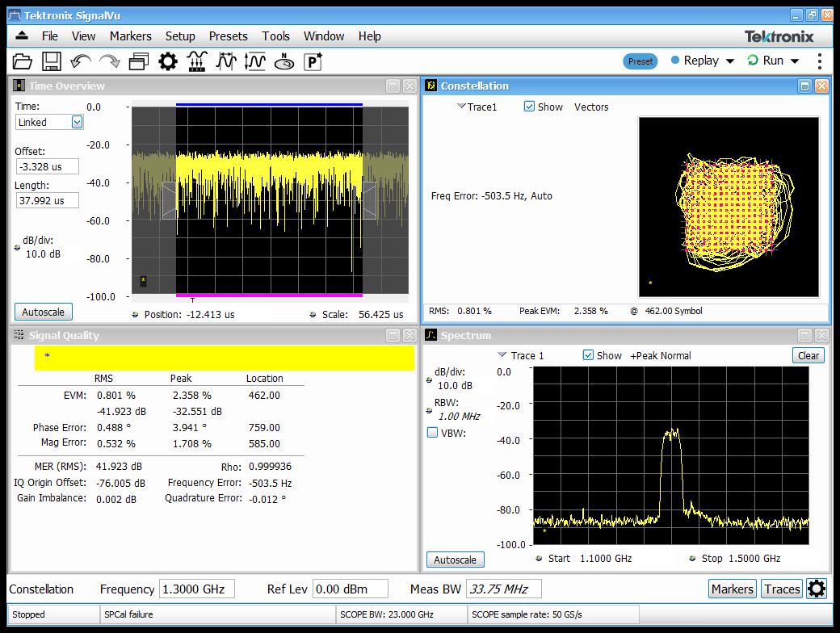The image size is (840, 633).
Task: Open gear settings in the bottom bar
Action: tap(817, 589)
